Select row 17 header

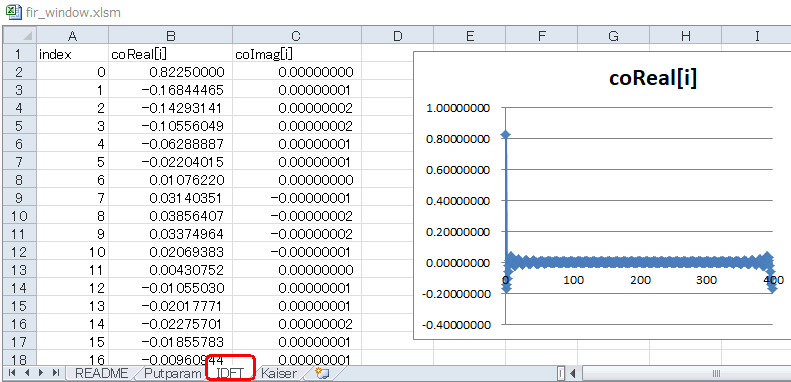20,342
